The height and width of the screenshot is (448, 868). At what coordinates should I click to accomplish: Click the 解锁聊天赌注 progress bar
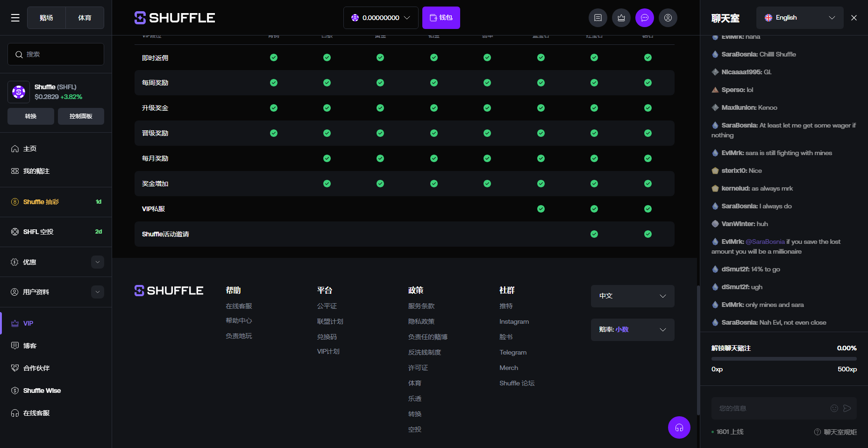[x=784, y=359]
